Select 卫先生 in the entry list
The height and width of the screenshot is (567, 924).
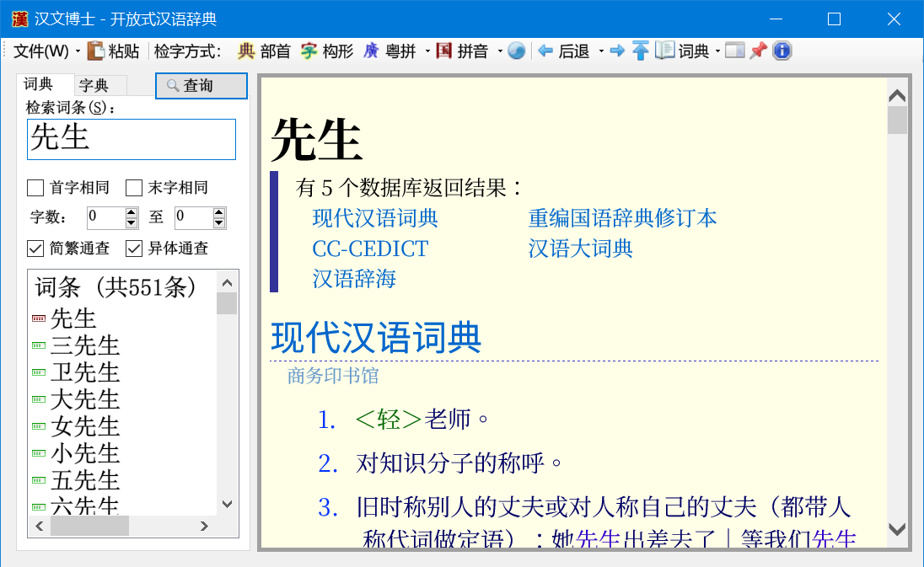pos(85,372)
